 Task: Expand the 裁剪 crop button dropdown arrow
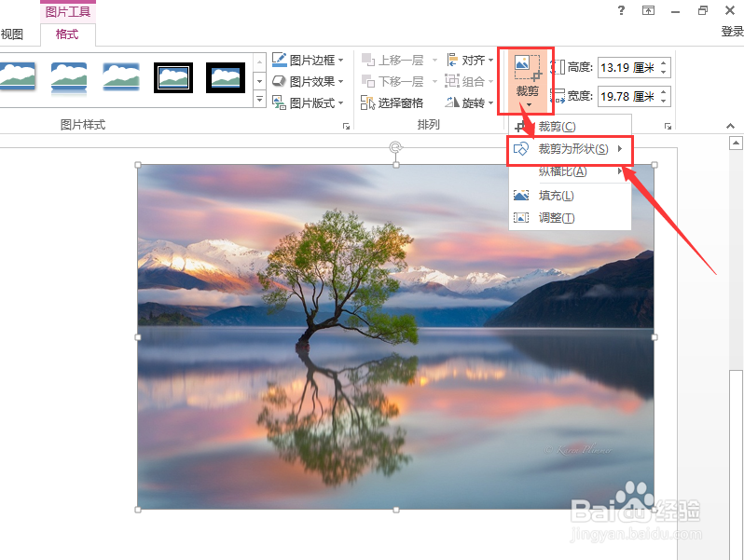pyautogui.click(x=529, y=104)
